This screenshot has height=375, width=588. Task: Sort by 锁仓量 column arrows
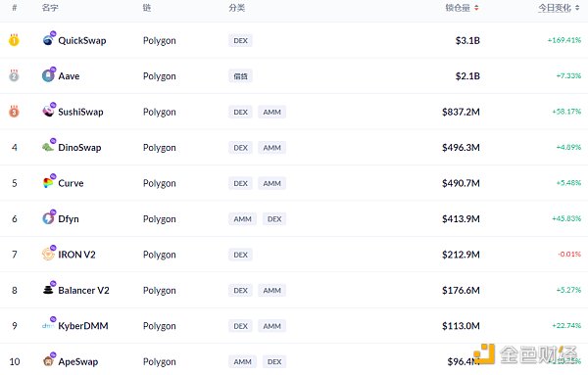(x=476, y=8)
